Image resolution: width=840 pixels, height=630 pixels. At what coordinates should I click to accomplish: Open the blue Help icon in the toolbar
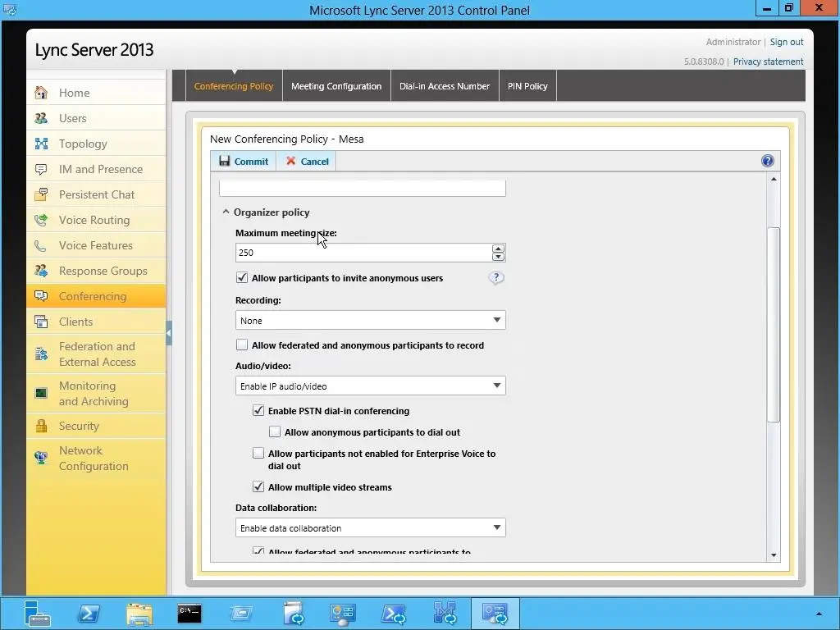click(x=768, y=161)
